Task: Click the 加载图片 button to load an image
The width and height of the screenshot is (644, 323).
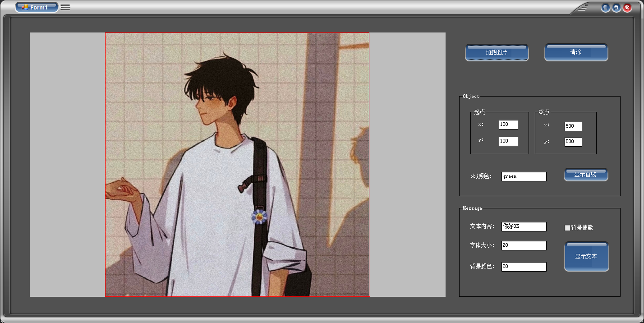Action: point(497,52)
